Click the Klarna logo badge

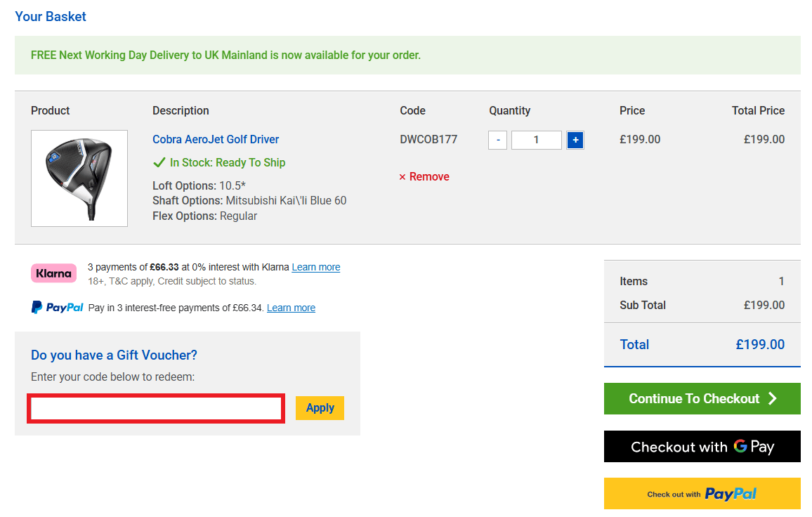click(x=53, y=273)
